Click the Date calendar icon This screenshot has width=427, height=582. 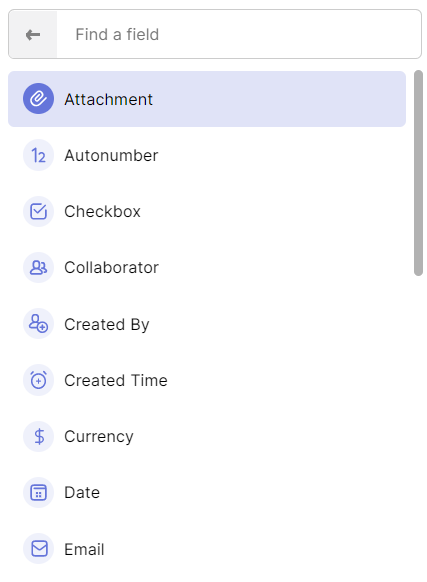coord(38,493)
